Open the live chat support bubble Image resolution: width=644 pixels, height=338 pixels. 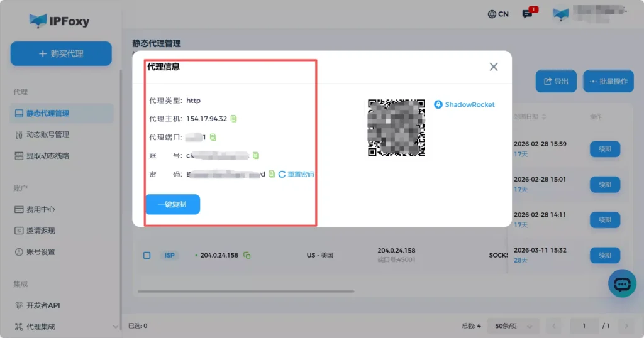pos(622,285)
